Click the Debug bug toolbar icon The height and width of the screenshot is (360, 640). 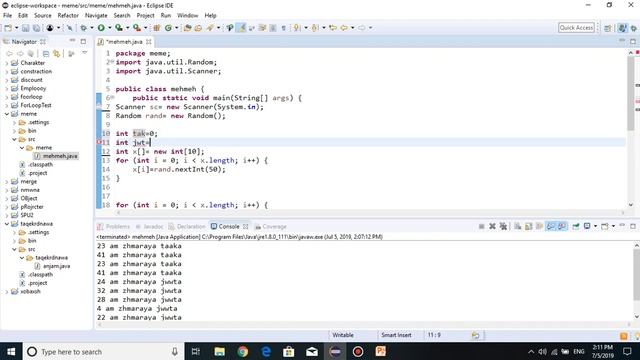point(83,28)
